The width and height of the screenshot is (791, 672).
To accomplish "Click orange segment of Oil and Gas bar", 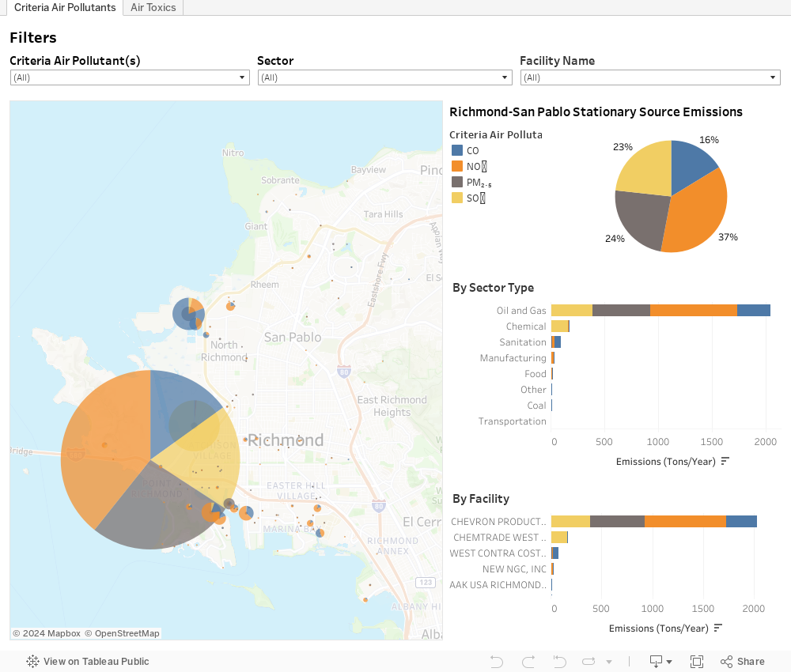I will pos(694,311).
